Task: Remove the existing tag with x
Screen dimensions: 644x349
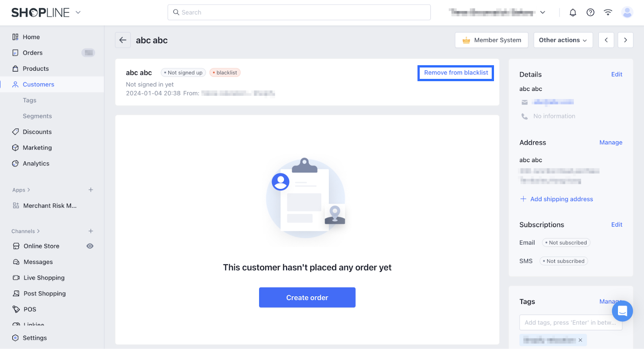Action: pos(580,340)
